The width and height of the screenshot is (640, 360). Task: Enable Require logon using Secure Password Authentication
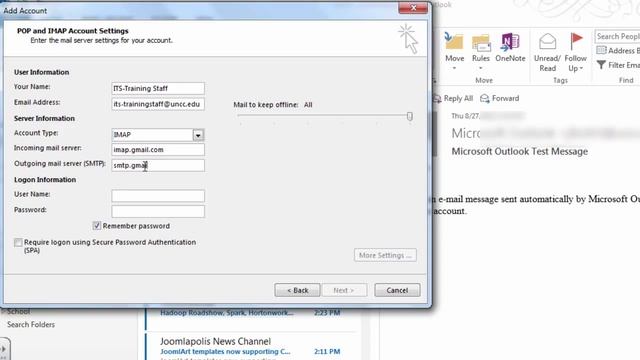(18, 242)
